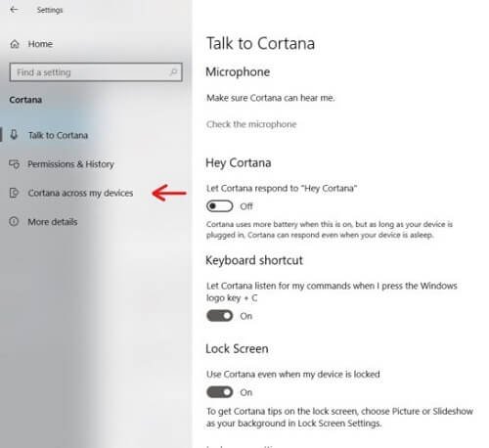Click the Settings window title text
The image size is (489, 448).
[50, 10]
